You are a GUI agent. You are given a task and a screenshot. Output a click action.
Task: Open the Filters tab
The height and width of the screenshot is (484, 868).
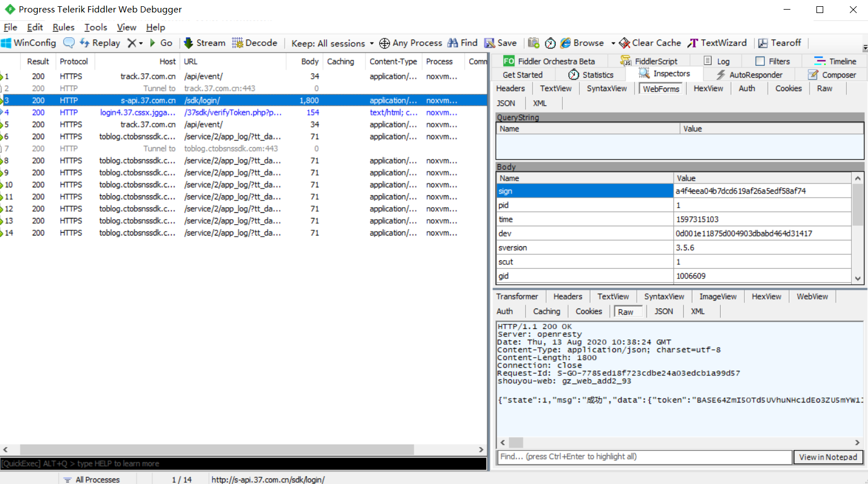pos(773,61)
